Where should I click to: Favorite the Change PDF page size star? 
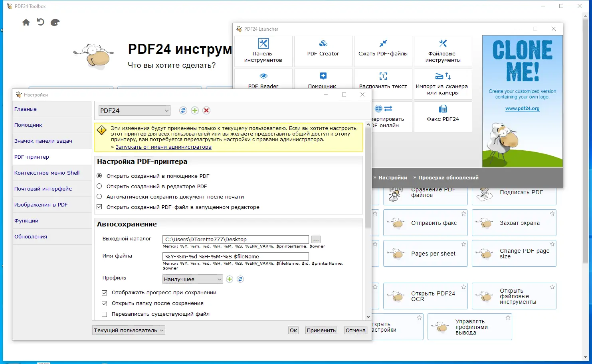click(552, 244)
